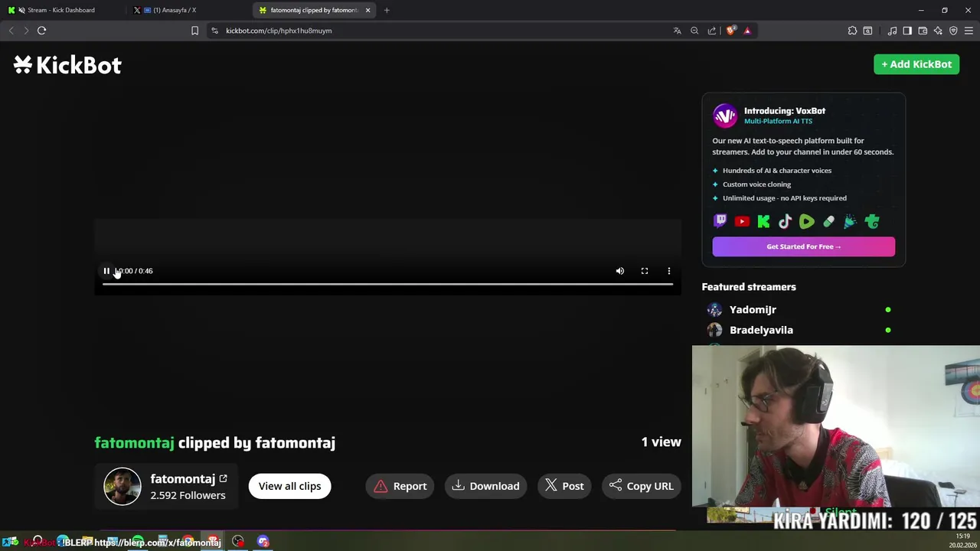Report this clip

(x=400, y=486)
